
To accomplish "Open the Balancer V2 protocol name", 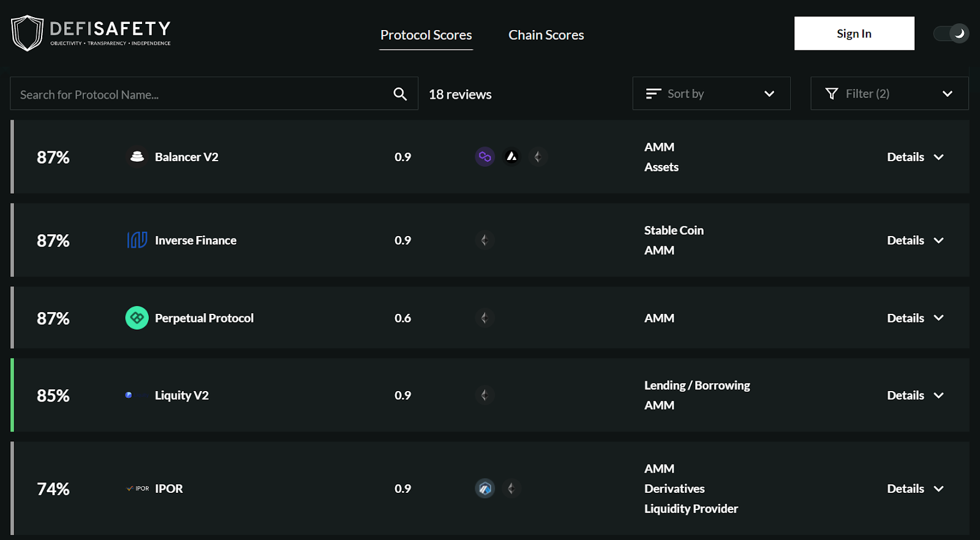I will point(187,157).
